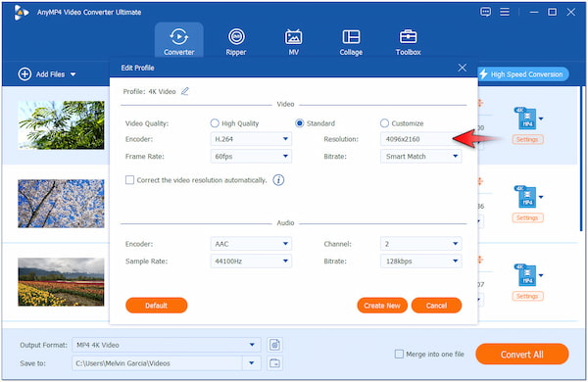This screenshot has height=382, width=588.
Task: Expand format arrow beside first video's MP4 icon
Action: point(541,119)
